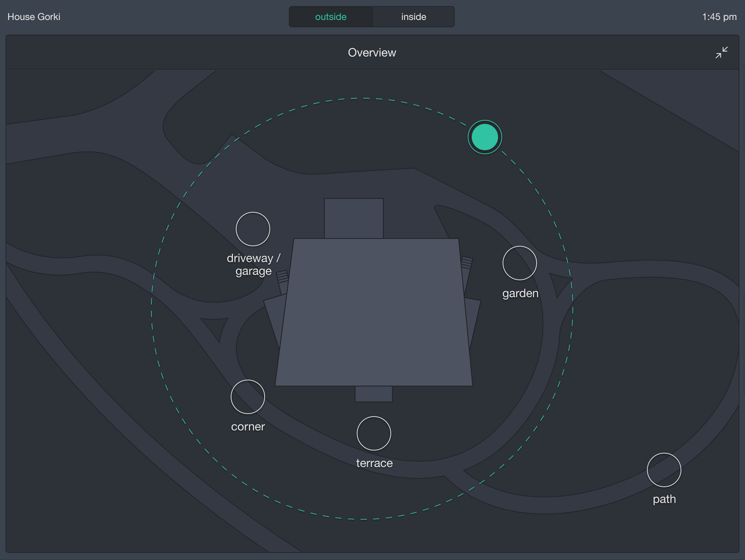The width and height of the screenshot is (745, 560).
Task: Switch to the inside tab
Action: pyautogui.click(x=414, y=17)
